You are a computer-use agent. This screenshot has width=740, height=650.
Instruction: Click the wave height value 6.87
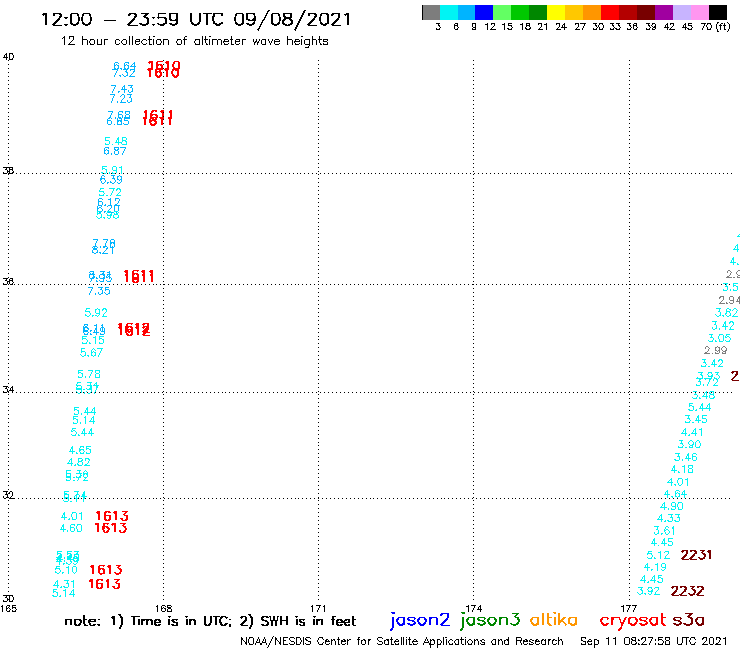click(x=115, y=152)
